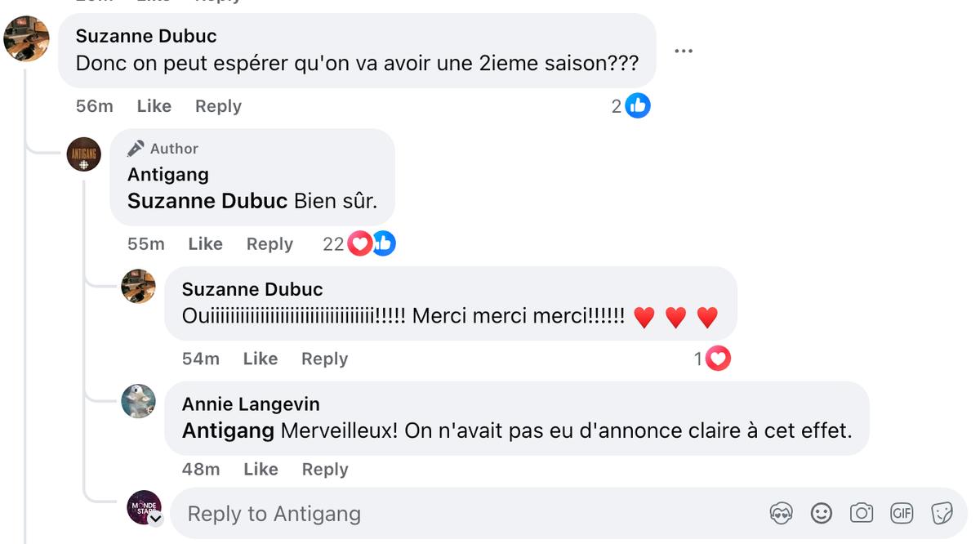The image size is (980, 544).
Task: Open the Avatar sticker picker in reply box
Action: [x=781, y=513]
